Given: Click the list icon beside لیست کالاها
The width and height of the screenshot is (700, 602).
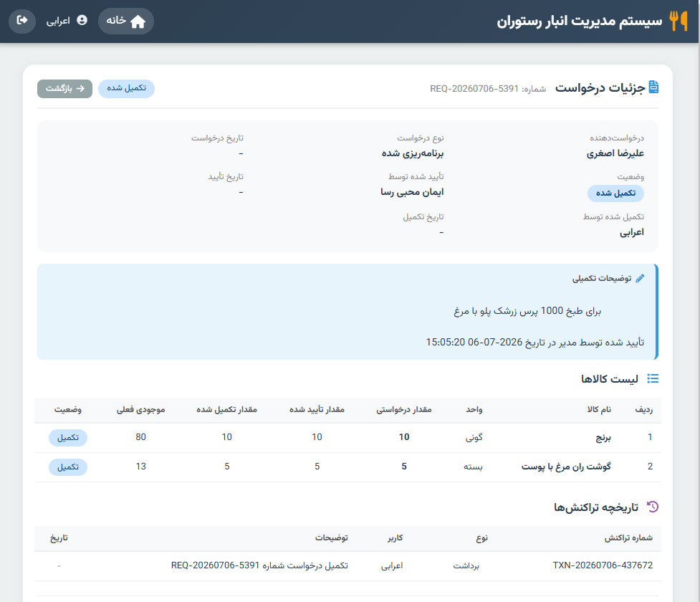Looking at the screenshot, I should pyautogui.click(x=653, y=378).
